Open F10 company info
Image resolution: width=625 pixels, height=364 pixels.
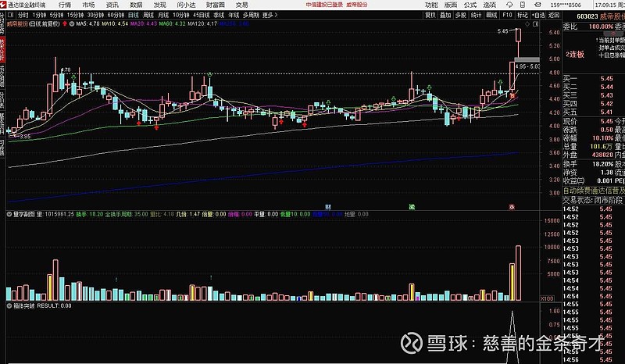coord(507,15)
